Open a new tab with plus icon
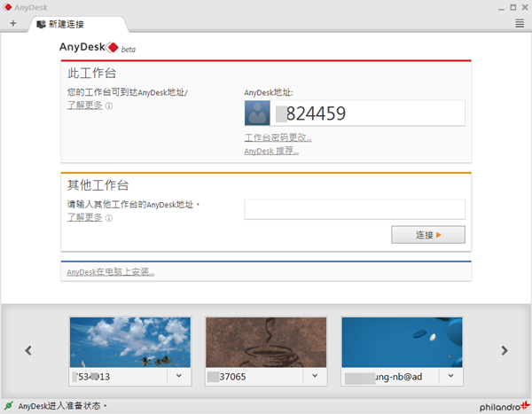The image size is (532, 414). 13,23
